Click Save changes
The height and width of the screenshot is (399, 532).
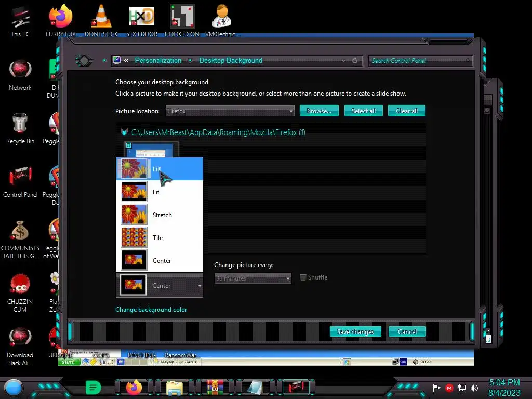pos(355,331)
